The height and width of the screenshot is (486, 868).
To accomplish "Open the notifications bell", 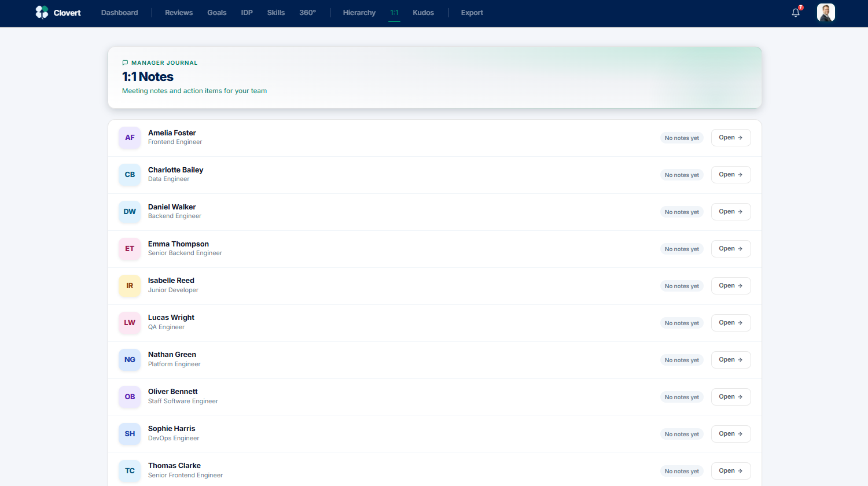I will [796, 13].
